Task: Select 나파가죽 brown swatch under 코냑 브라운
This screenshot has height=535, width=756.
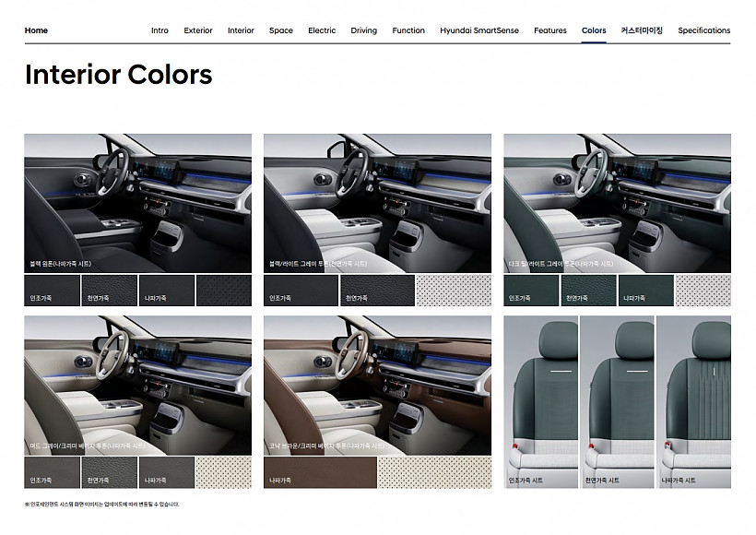Action: coord(320,473)
